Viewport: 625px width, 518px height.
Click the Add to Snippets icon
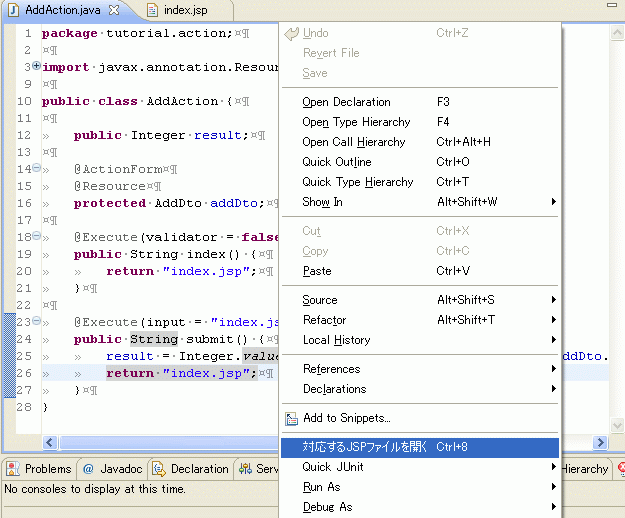[291, 419]
